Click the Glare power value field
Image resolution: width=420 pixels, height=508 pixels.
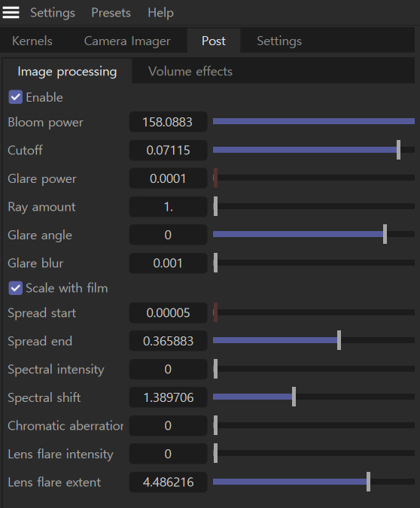pos(168,178)
